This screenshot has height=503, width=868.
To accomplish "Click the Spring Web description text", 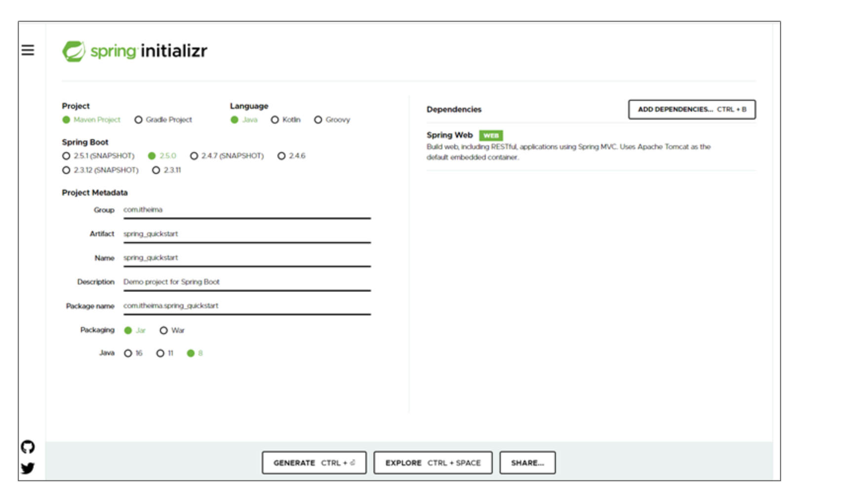I will coord(568,152).
